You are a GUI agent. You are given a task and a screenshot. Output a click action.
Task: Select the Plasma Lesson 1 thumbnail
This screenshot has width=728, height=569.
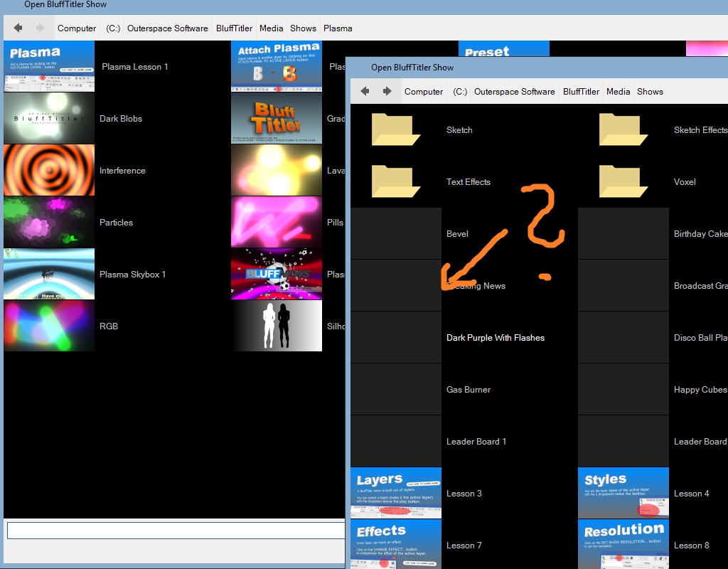[x=49, y=67]
